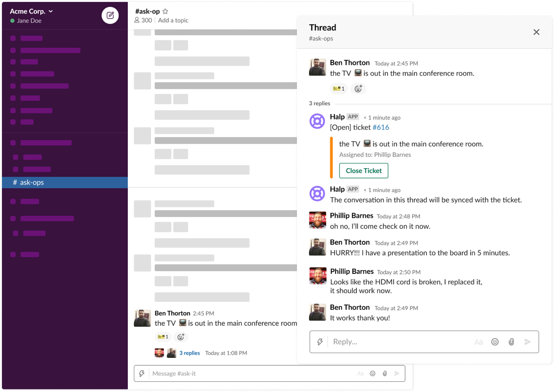The width and height of the screenshot is (554, 392).
Task: Click the Ben Thorton name at the top of the thread
Action: 350,62
